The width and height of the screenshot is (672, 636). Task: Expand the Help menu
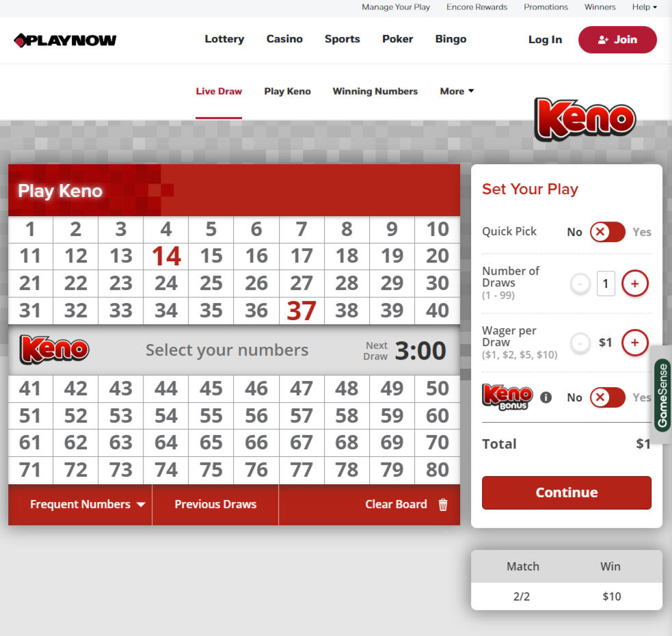(644, 8)
